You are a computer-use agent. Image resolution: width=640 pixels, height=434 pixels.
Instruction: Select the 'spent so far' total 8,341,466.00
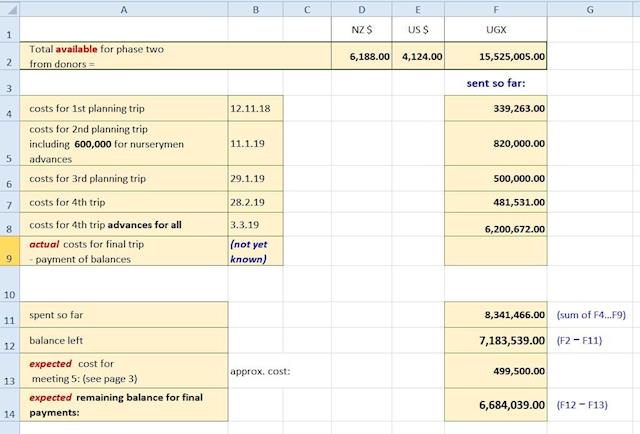(496, 314)
